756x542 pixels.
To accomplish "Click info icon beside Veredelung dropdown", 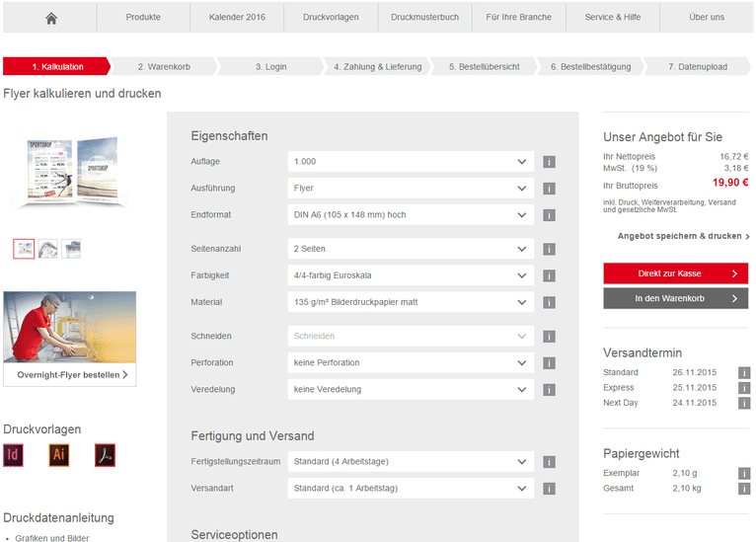I will 549,390.
